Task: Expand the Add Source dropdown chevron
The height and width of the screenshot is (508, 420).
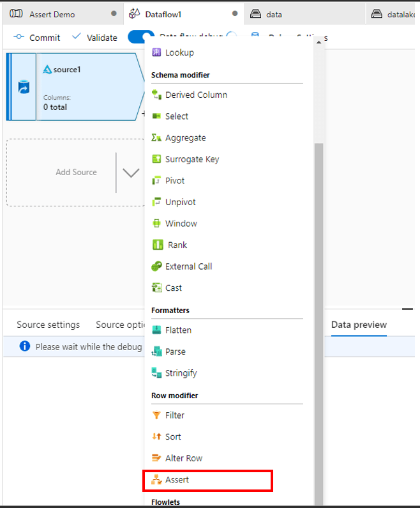Action: click(x=131, y=173)
